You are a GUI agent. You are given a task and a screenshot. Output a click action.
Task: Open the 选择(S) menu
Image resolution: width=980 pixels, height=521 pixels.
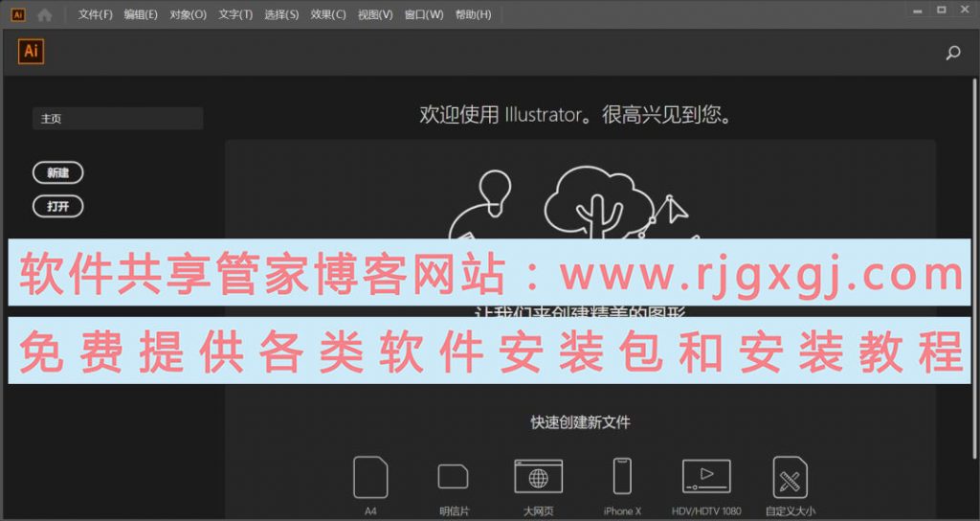281,14
